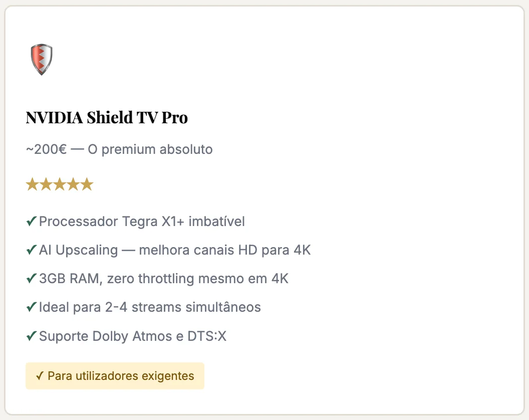529x420 pixels.
Task: Select the "3GB RAM, zero throttling" feature text
Action: (x=164, y=278)
